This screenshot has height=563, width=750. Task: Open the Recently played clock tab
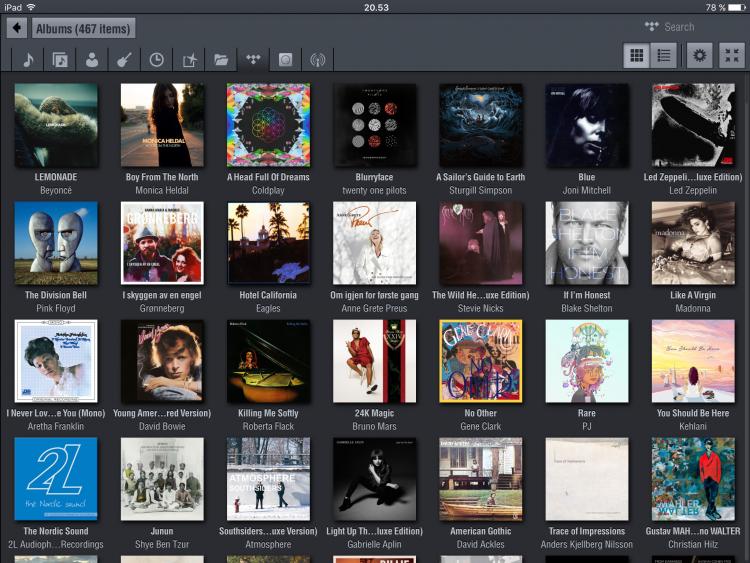156,60
